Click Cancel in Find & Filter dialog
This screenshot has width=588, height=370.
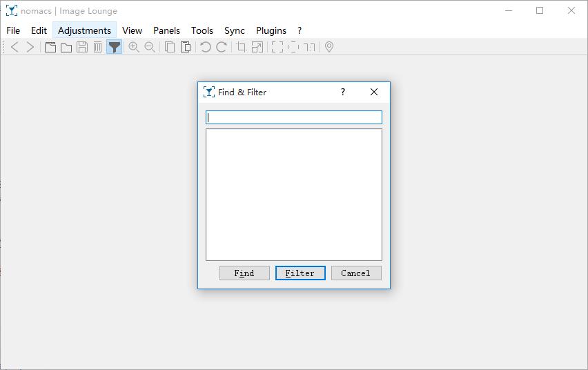tap(356, 273)
